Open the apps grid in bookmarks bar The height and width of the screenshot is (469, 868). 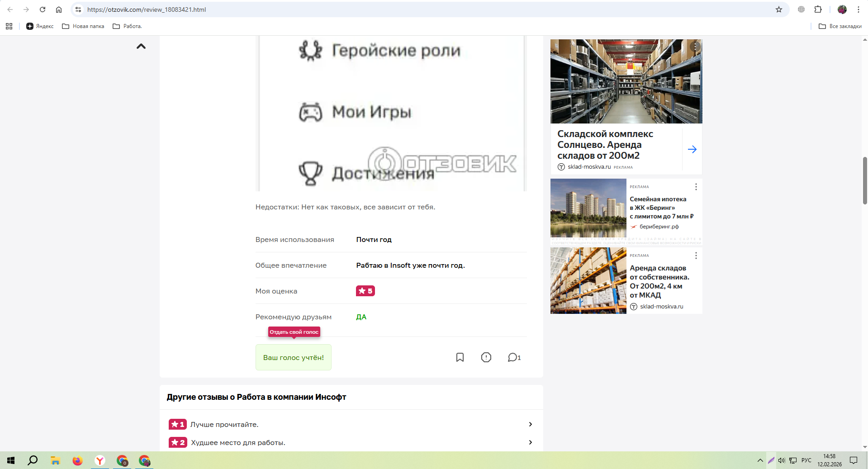pos(9,26)
